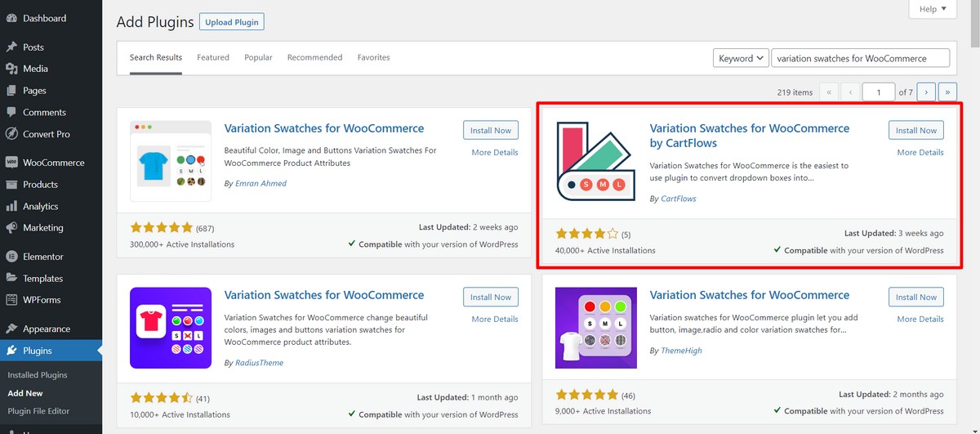Focus the plugin search keyword field
The width and height of the screenshot is (980, 434).
pyautogui.click(x=861, y=58)
